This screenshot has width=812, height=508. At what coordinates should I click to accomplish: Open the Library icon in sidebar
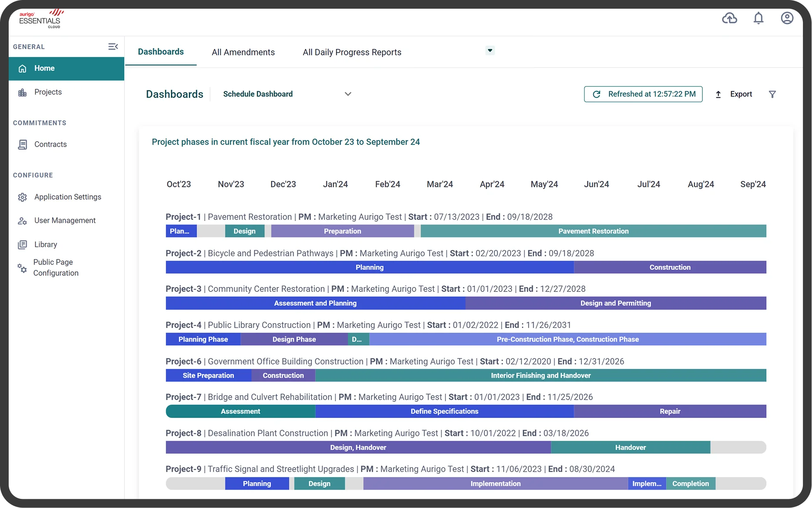(x=23, y=244)
